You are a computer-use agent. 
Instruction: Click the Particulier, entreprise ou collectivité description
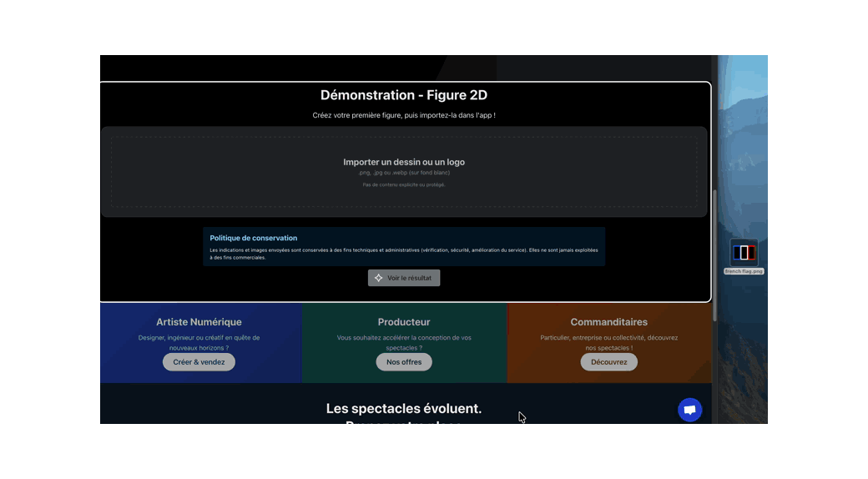pos(608,342)
